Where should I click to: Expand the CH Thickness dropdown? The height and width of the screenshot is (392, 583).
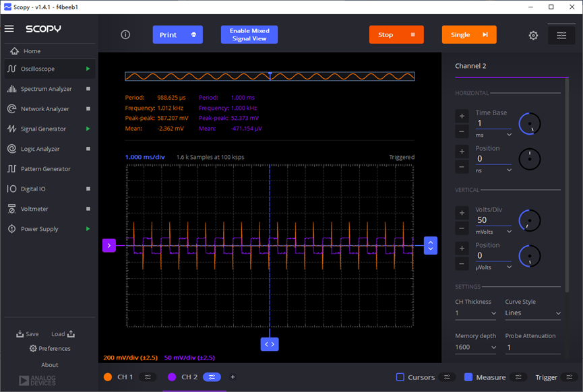[476, 313]
